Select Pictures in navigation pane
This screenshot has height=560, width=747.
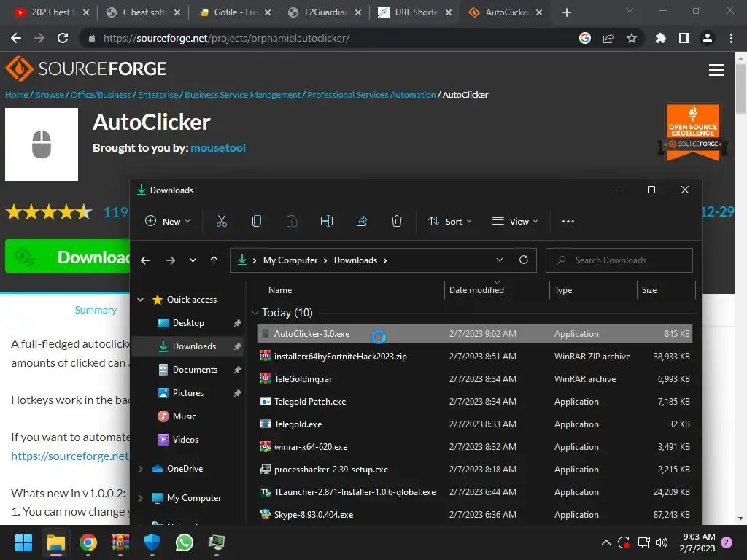click(x=187, y=393)
